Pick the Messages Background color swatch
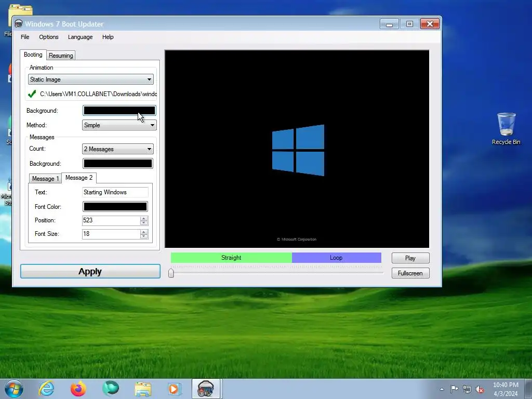Screen dimensions: 532x399 click(118, 164)
